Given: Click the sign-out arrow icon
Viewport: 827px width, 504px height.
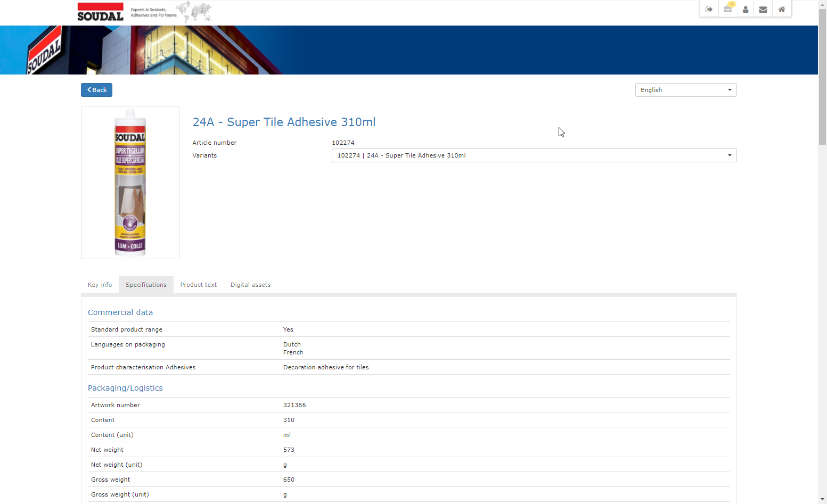Looking at the screenshot, I should [x=709, y=9].
